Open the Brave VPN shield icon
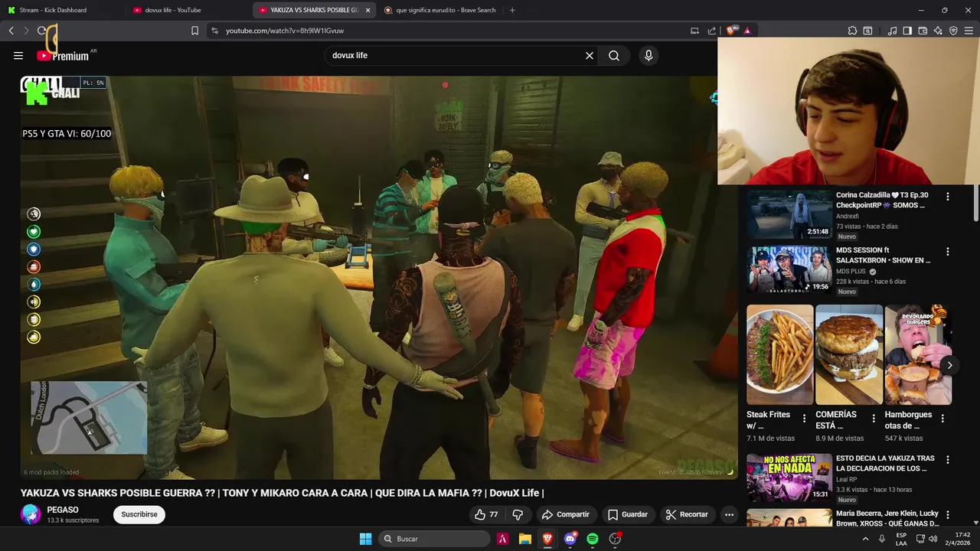The width and height of the screenshot is (980, 551). (x=953, y=31)
